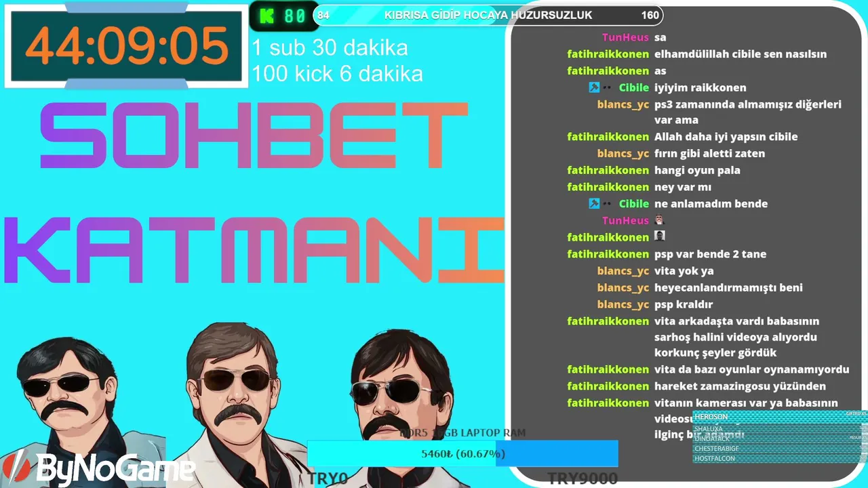Click the '1 sub 30 dakika' text
The height and width of the screenshot is (488, 868).
[x=330, y=48]
